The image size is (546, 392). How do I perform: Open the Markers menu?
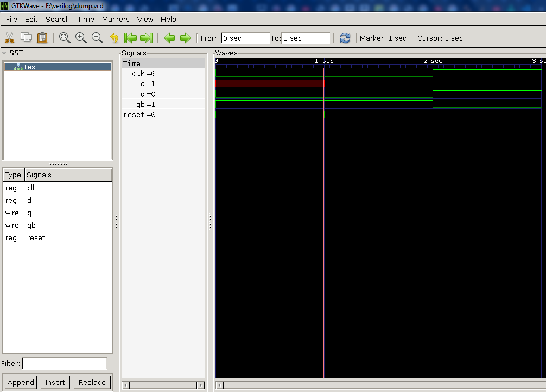tap(116, 19)
